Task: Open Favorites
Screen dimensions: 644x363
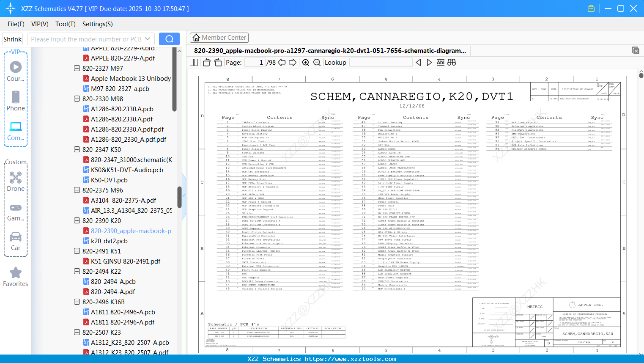Action: pos(16,277)
